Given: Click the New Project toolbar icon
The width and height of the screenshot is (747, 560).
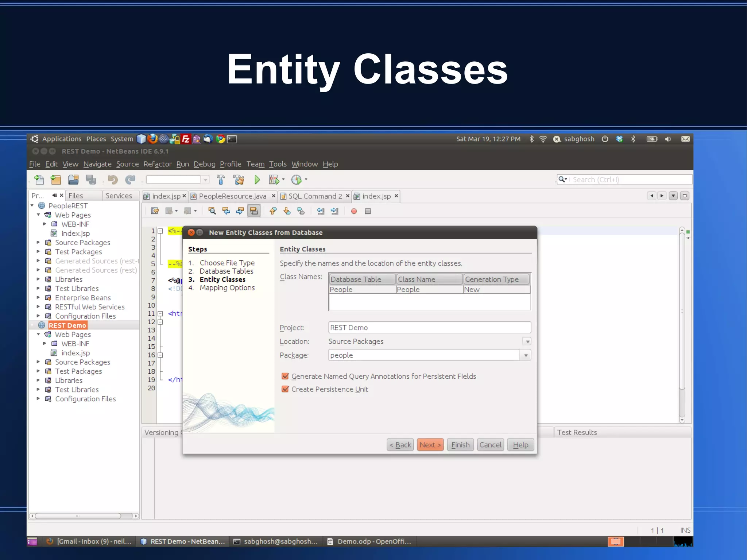Looking at the screenshot, I should [56, 179].
